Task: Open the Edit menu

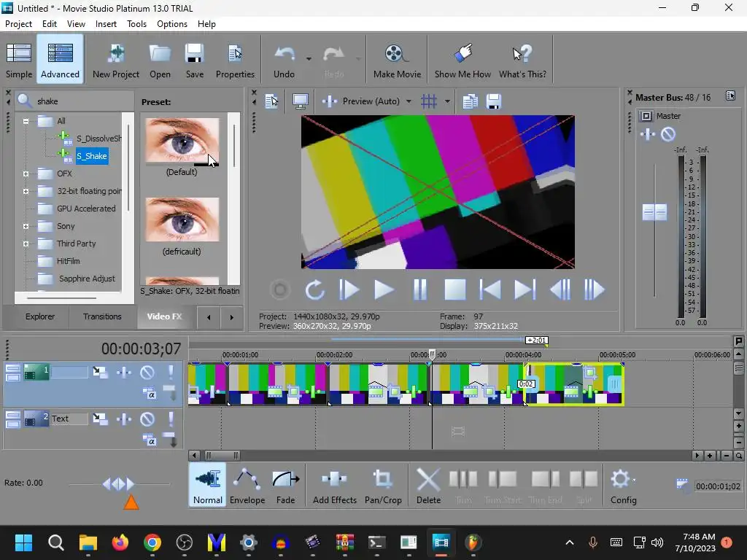Action: [50, 24]
